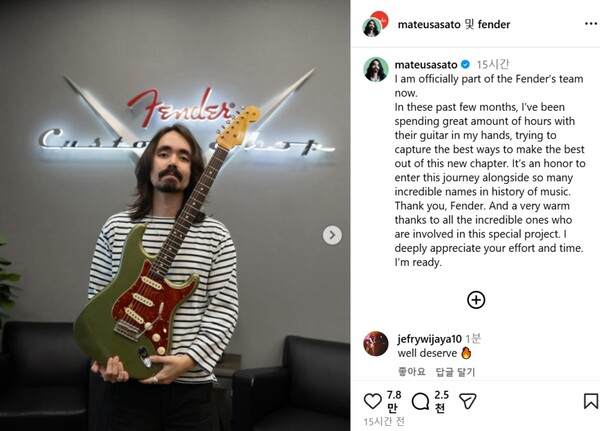Image resolution: width=600 pixels, height=431 pixels.
Task: Load more comments with plus icon
Action: [x=476, y=300]
